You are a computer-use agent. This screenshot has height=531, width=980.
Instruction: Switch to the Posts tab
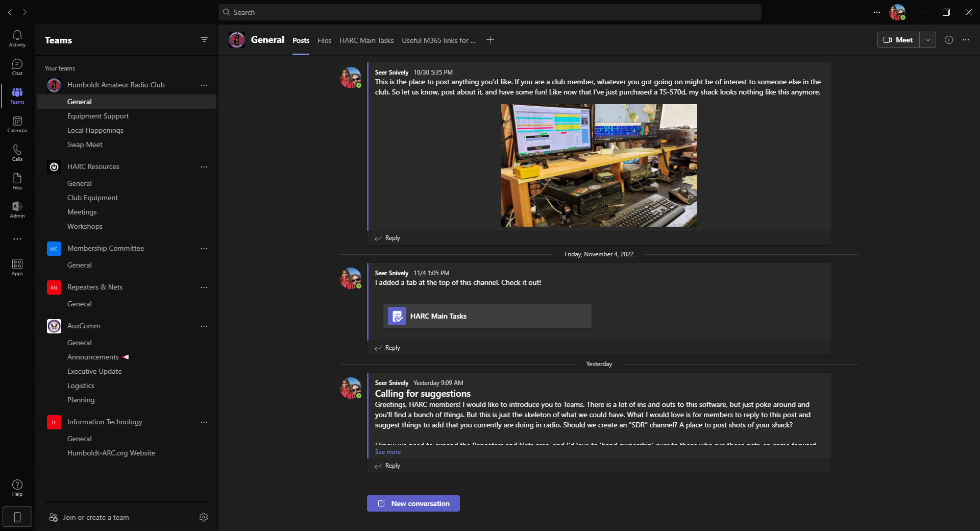(301, 40)
